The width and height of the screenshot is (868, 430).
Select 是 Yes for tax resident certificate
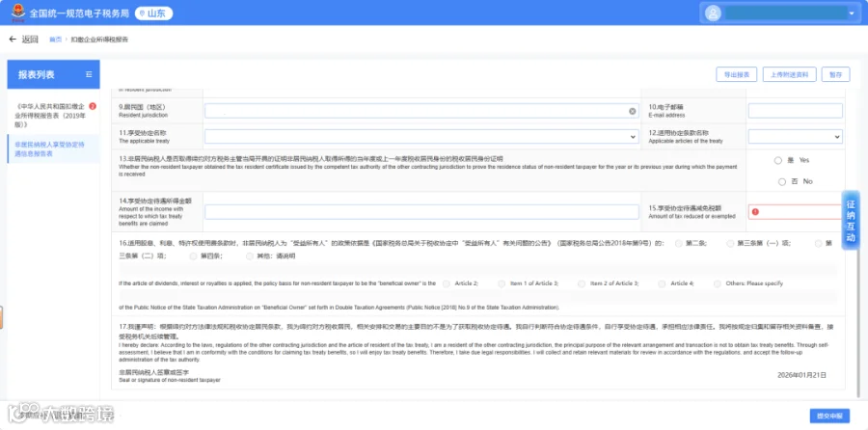coord(777,160)
